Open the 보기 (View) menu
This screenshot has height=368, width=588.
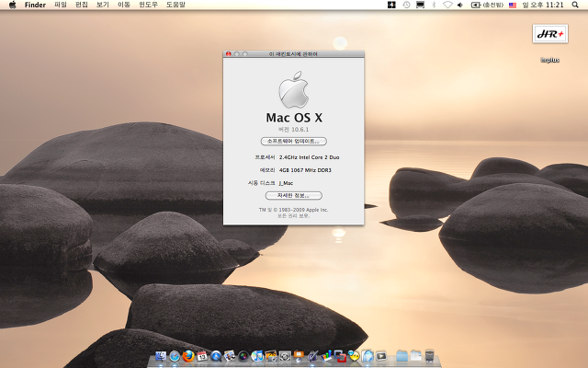[x=102, y=5]
